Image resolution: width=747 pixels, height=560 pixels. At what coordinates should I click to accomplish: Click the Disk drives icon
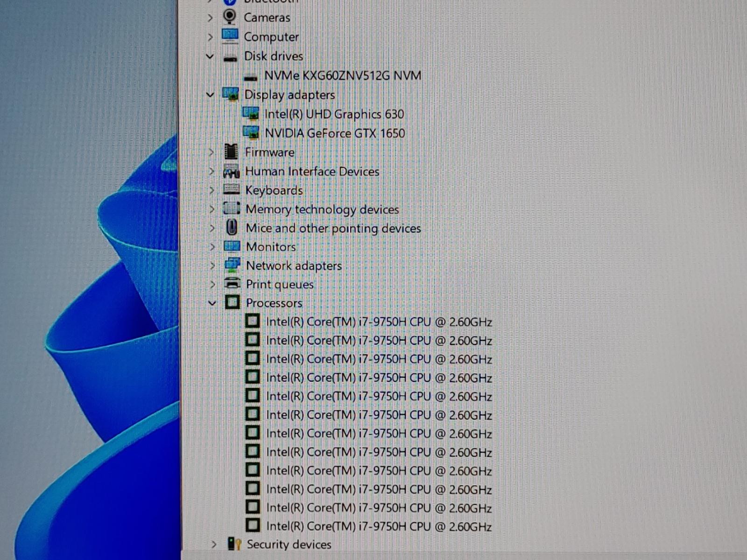coord(230,58)
